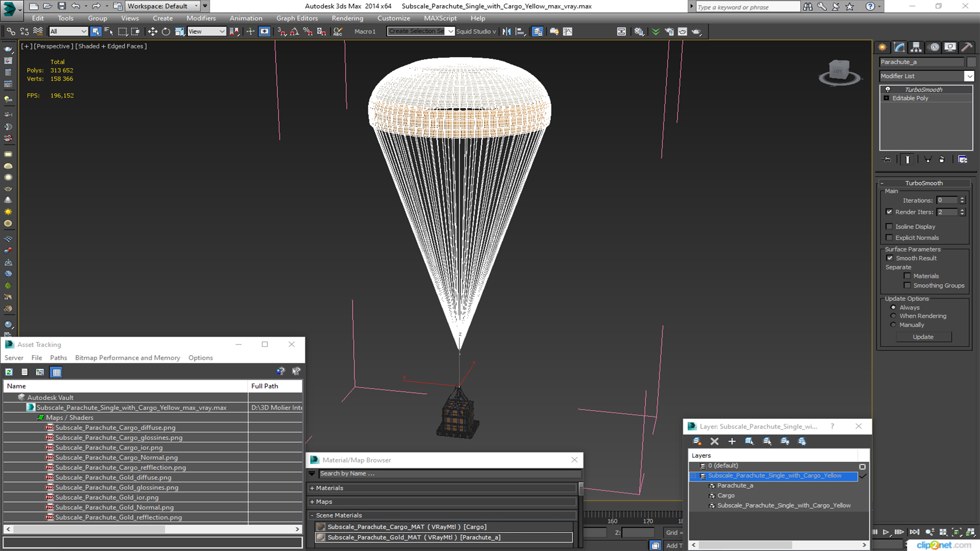
Task: Open the Graph Editors menu
Action: [297, 18]
